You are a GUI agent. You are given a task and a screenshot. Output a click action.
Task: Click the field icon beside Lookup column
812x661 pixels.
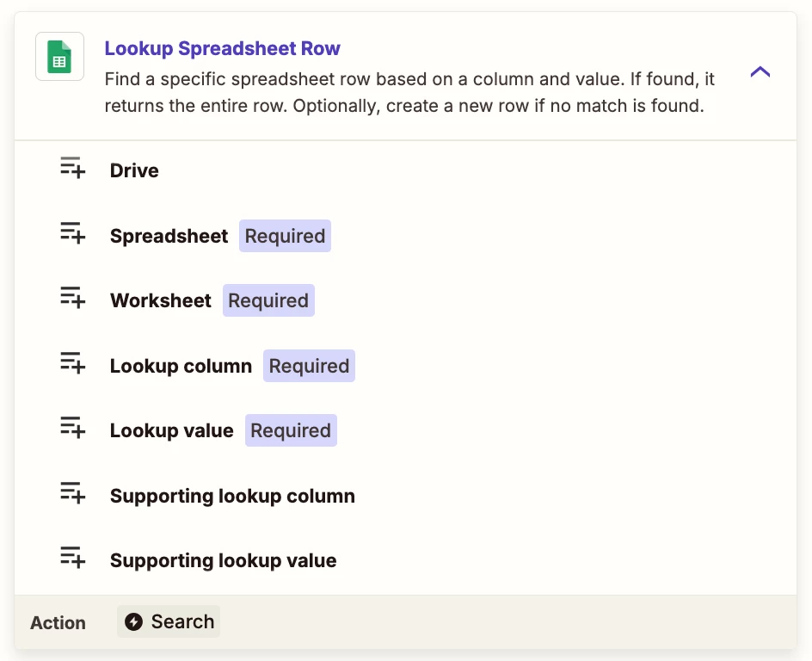(72, 363)
